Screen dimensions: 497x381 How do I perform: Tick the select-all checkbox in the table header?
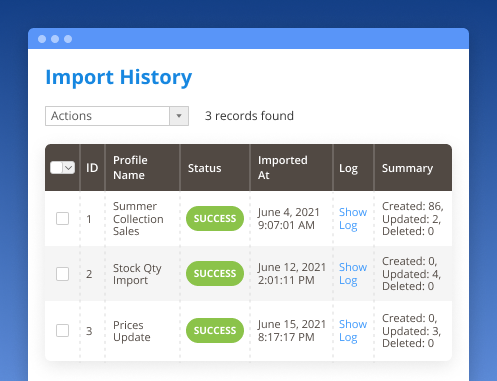pos(56,168)
